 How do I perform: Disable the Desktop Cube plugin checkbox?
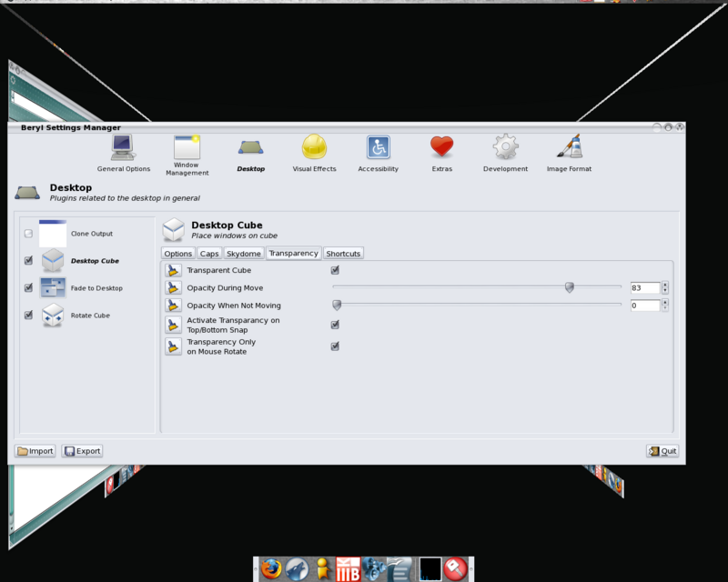click(28, 260)
